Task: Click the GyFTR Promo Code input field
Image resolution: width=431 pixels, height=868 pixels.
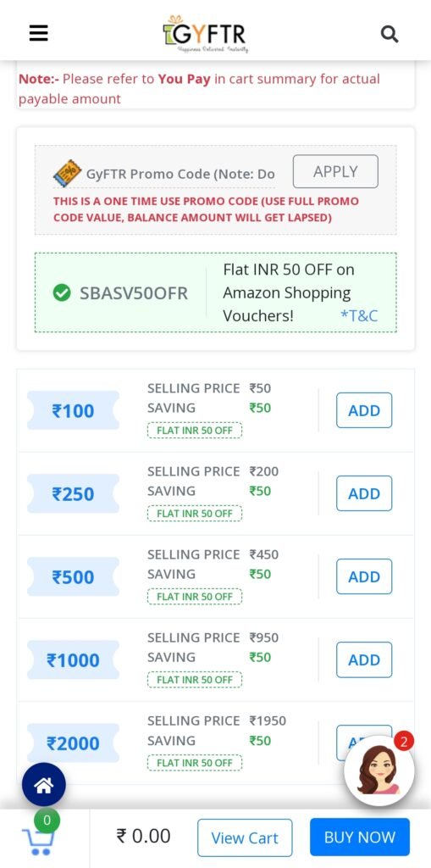Action: 180,174
